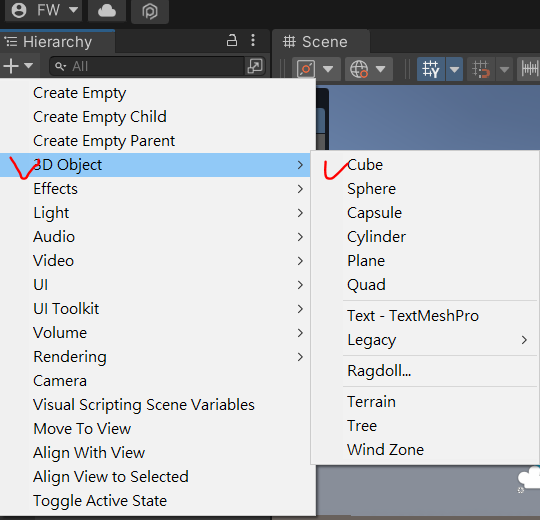Image resolution: width=540 pixels, height=520 pixels.
Task: Toggle the Hierarchy panel lock icon
Action: tap(232, 40)
